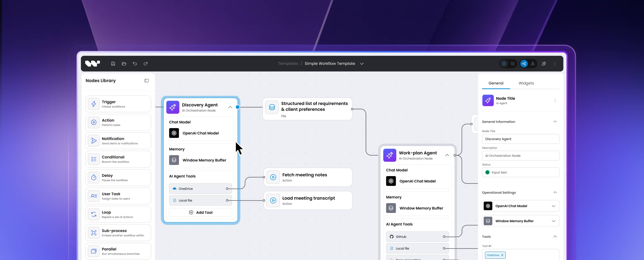Click the Discovery Agent sparkle icon

[173, 107]
